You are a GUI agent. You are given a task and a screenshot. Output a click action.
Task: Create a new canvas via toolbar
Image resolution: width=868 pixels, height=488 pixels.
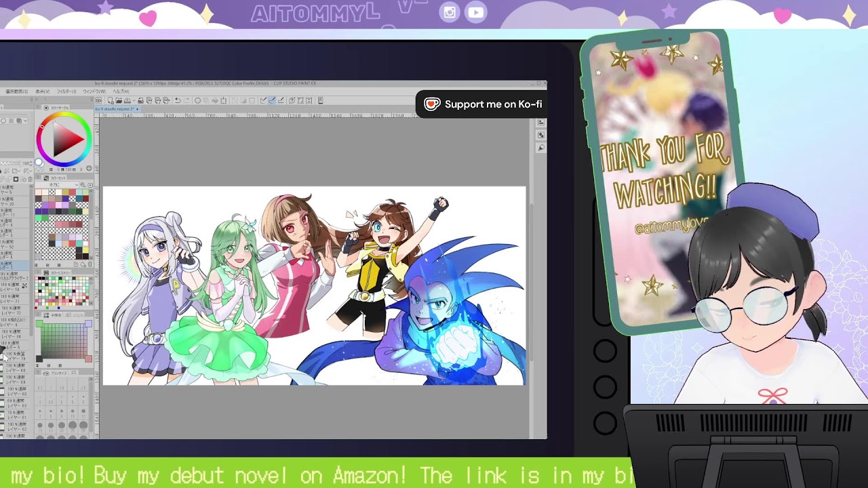coord(111,100)
